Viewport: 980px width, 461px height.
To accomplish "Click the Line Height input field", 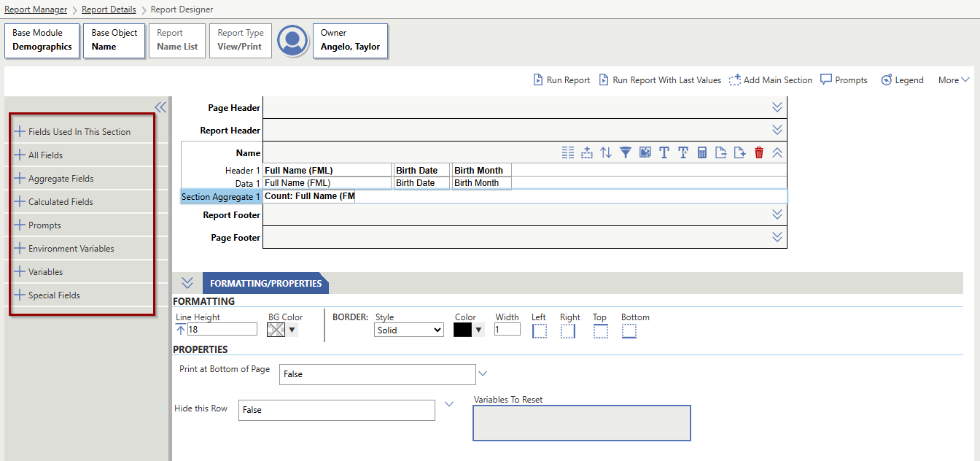I will [x=222, y=330].
